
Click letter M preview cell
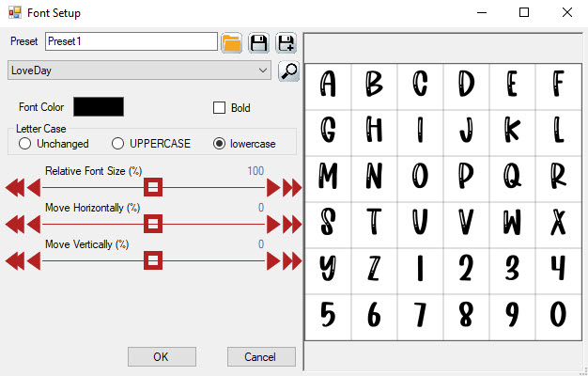click(x=328, y=179)
